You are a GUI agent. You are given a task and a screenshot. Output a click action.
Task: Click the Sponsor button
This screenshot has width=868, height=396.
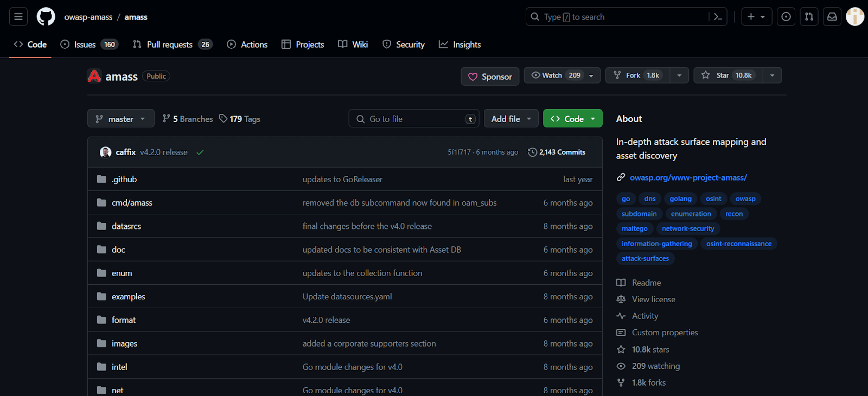click(x=490, y=76)
